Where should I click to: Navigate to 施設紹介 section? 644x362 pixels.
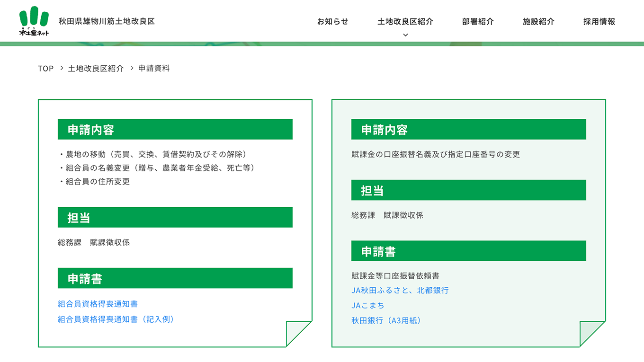point(538,21)
